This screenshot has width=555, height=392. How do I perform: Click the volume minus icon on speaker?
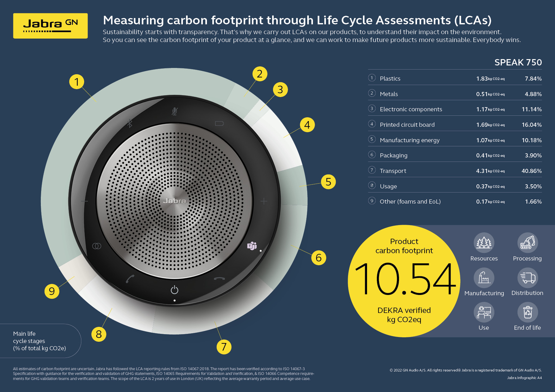coord(84,201)
